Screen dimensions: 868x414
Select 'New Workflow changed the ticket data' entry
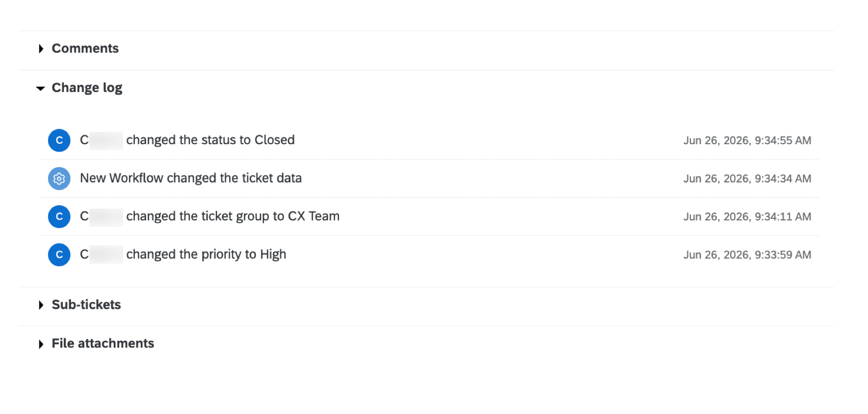click(x=191, y=178)
